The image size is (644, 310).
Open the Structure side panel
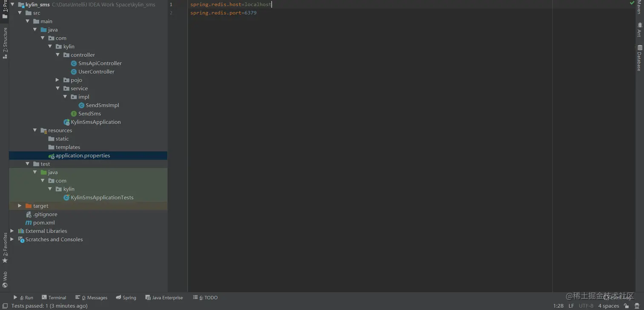point(5,43)
